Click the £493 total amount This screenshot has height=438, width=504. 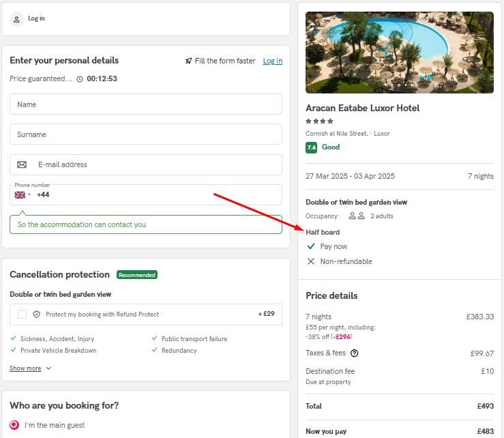click(486, 406)
